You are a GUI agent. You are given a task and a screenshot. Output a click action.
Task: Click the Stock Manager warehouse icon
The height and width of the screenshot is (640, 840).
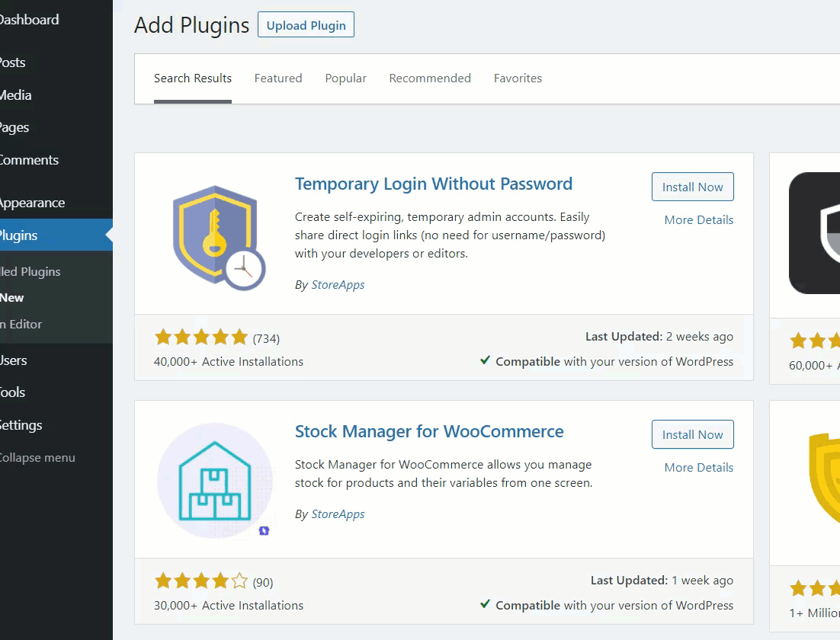(x=216, y=481)
